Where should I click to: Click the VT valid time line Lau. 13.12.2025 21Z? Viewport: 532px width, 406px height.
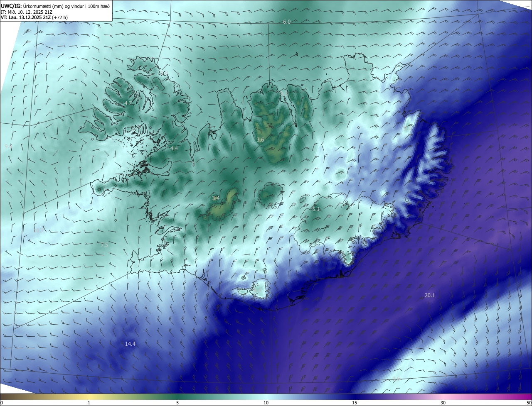click(x=34, y=17)
